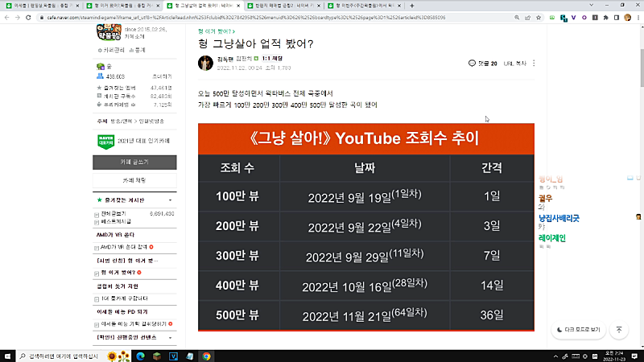Tick the 베스트게시글 board checkbox icon
The width and height of the screenshot is (644, 362).
click(96, 220)
